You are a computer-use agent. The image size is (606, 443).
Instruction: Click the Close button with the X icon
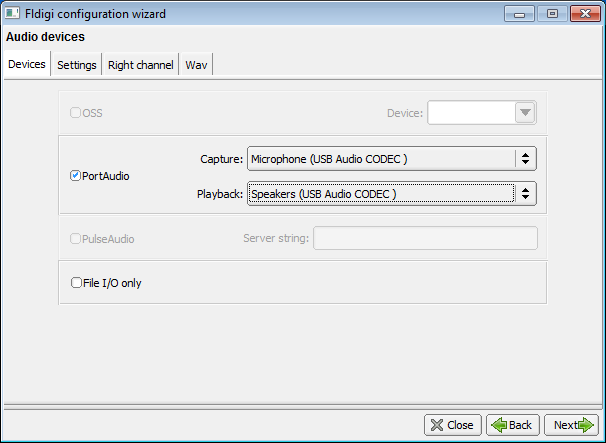(x=453, y=425)
